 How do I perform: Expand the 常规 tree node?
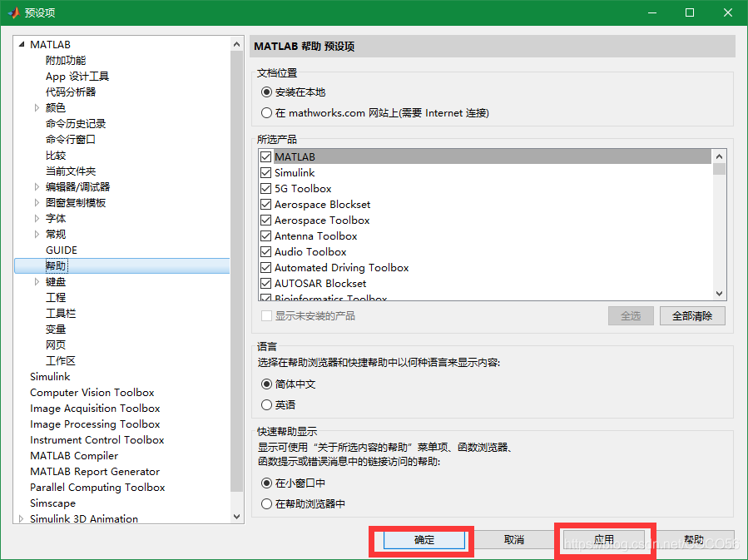[x=37, y=234]
